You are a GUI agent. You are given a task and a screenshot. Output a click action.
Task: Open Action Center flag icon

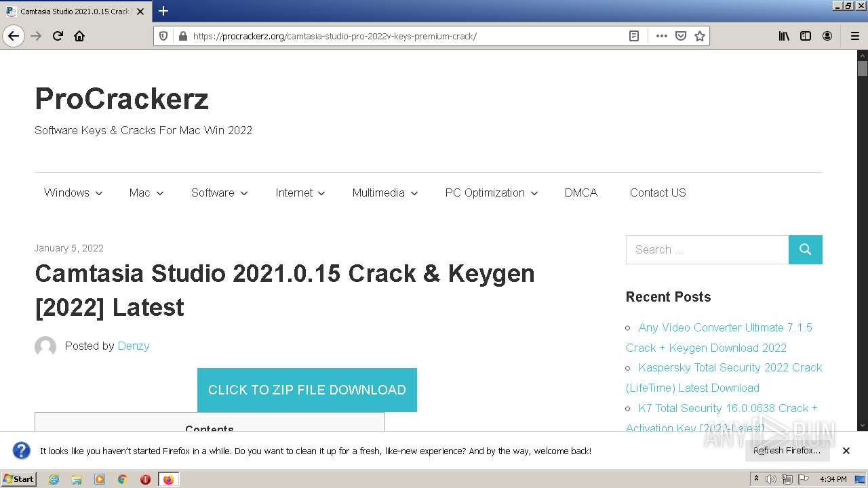tap(804, 479)
